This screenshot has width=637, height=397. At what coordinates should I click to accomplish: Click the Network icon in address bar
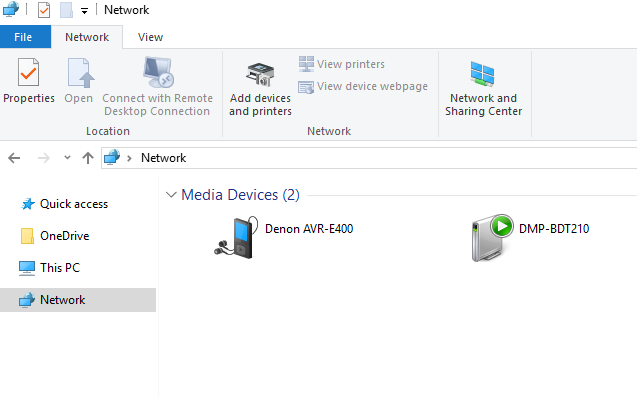point(112,157)
